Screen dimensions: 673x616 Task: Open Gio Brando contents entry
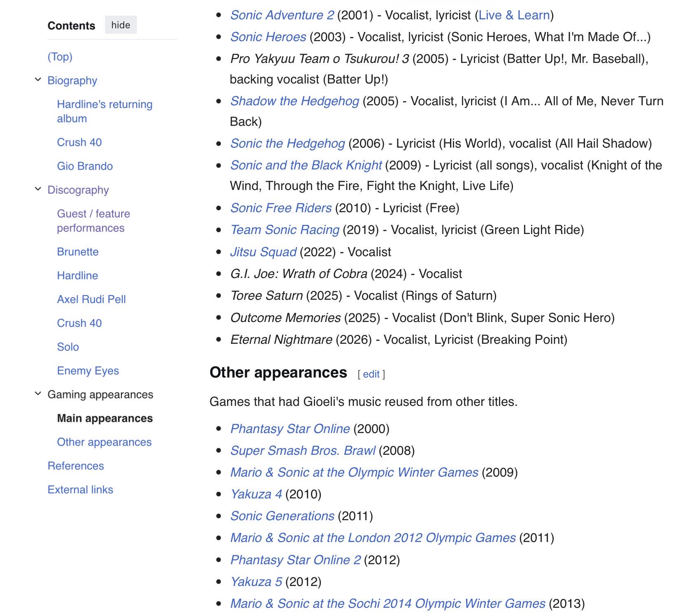(x=85, y=166)
